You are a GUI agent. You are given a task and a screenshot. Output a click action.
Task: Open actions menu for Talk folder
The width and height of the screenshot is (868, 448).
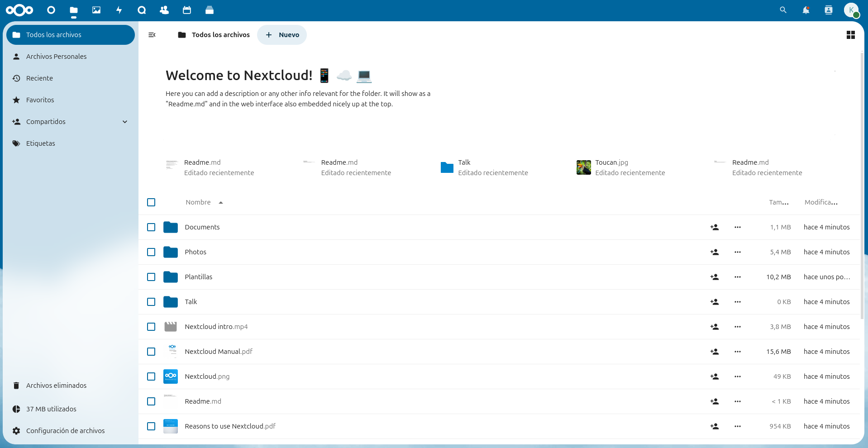tap(738, 302)
